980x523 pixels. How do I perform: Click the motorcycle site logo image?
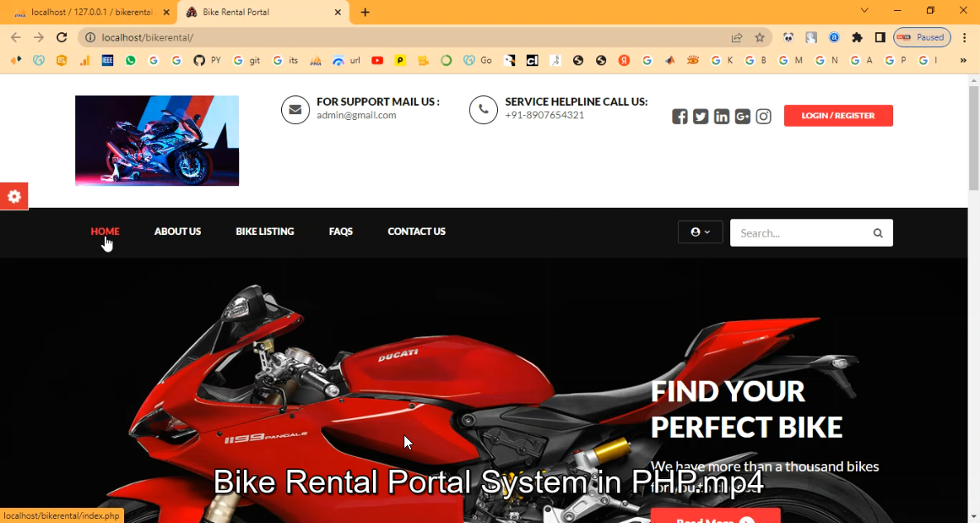tap(157, 141)
